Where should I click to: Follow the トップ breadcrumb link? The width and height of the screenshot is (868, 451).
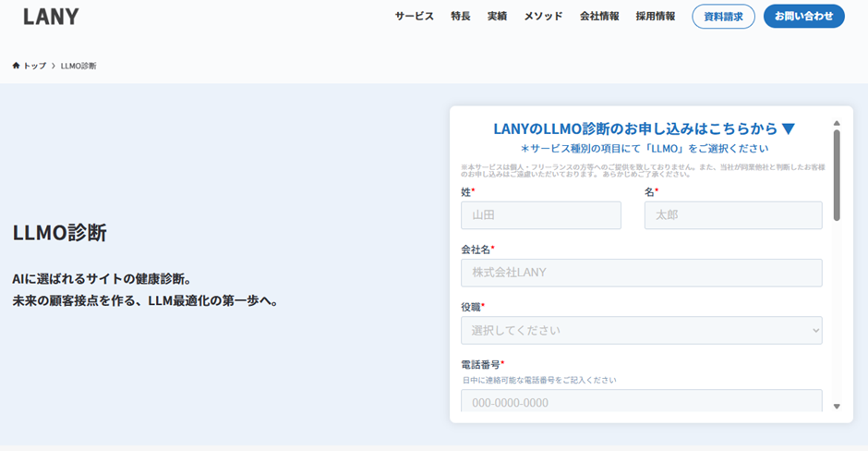point(34,66)
